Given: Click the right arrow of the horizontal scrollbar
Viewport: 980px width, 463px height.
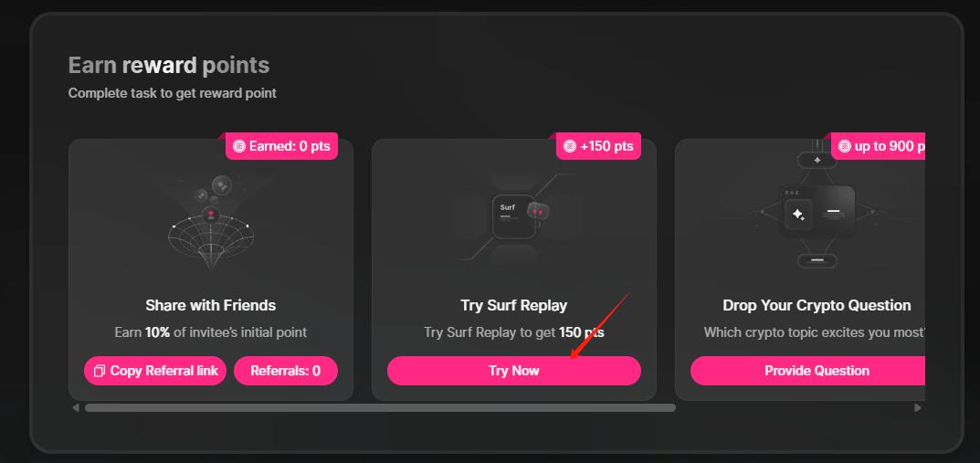Looking at the screenshot, I should pos(918,408).
